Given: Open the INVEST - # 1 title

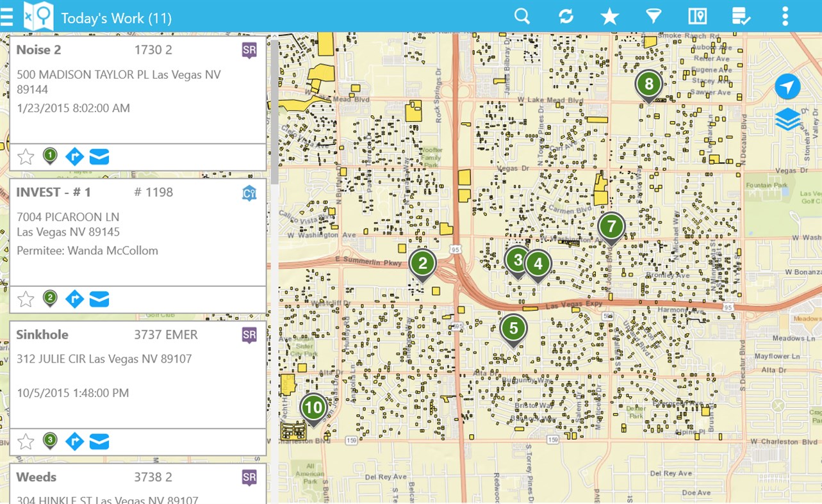Looking at the screenshot, I should (54, 192).
